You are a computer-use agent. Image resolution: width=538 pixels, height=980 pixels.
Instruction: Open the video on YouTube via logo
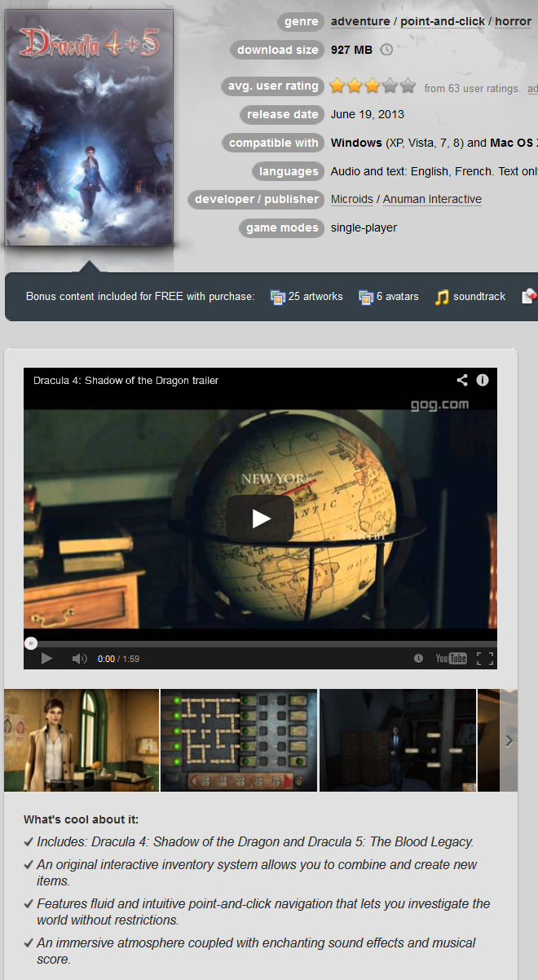451,659
